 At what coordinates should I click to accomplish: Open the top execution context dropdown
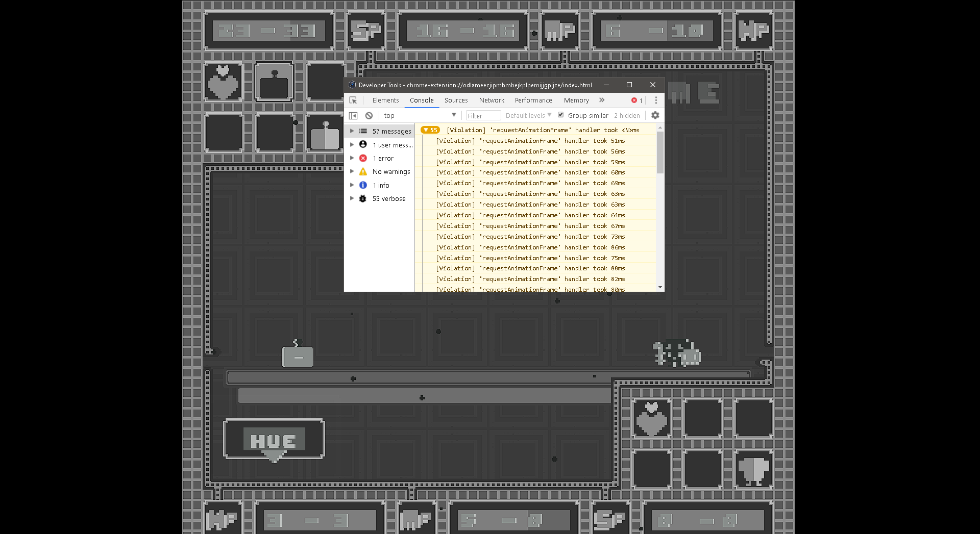[420, 116]
